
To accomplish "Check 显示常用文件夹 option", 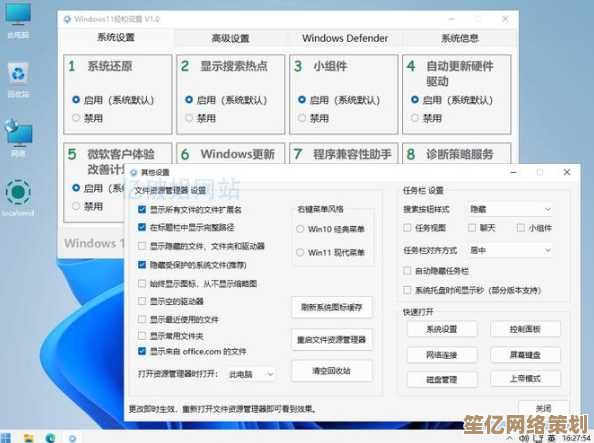I will pos(142,335).
